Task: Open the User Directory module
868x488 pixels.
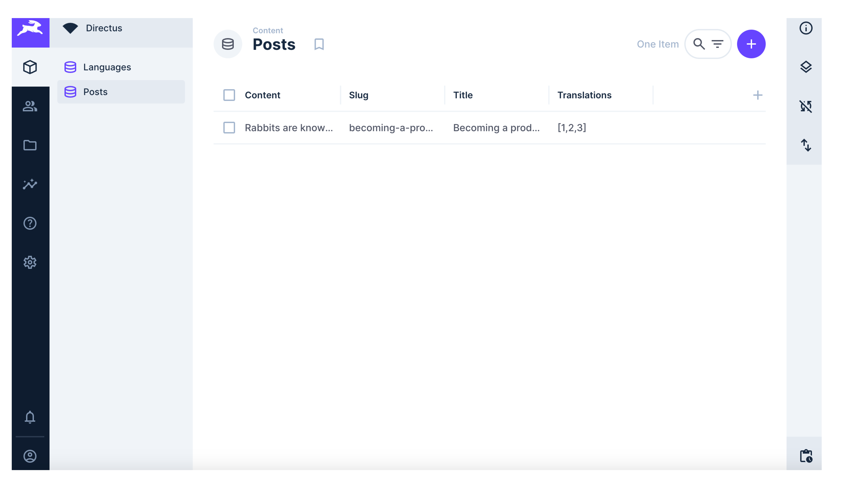Action: pos(30,106)
